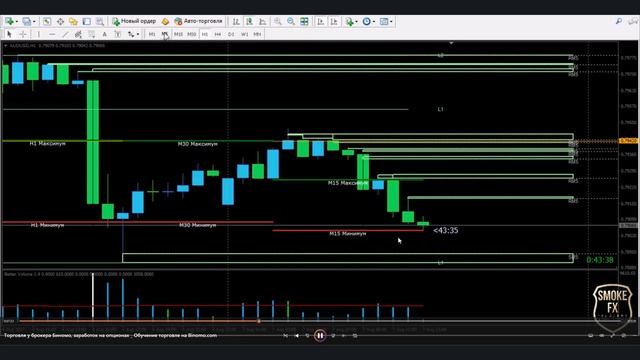Viewport: 640px width, 360px height.
Task: Open the New Chart dropdown arrow
Action: point(16,21)
